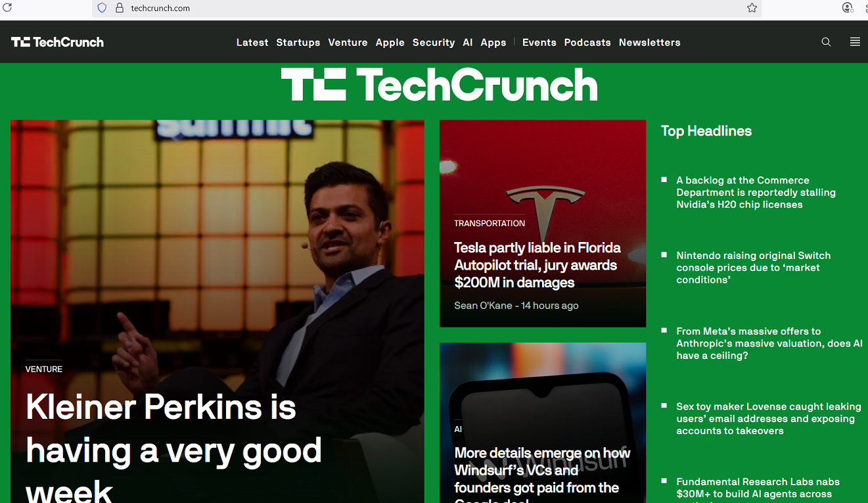Click the TRANSPORTATION category label

click(490, 223)
